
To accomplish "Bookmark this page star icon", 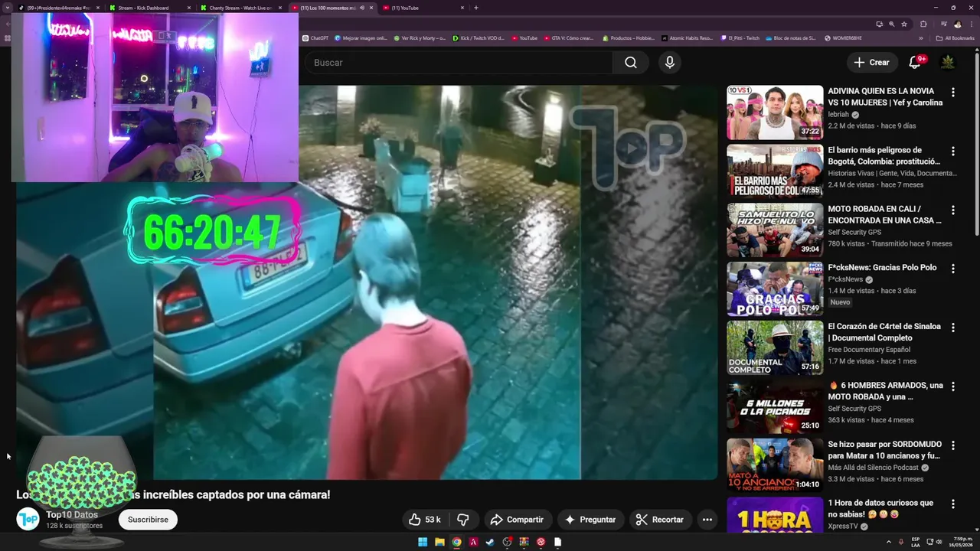I will pyautogui.click(x=904, y=24).
